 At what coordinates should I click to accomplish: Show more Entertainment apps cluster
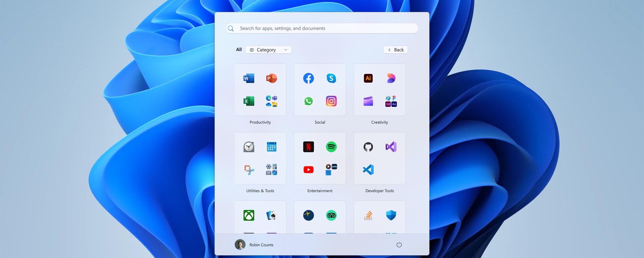point(331,170)
